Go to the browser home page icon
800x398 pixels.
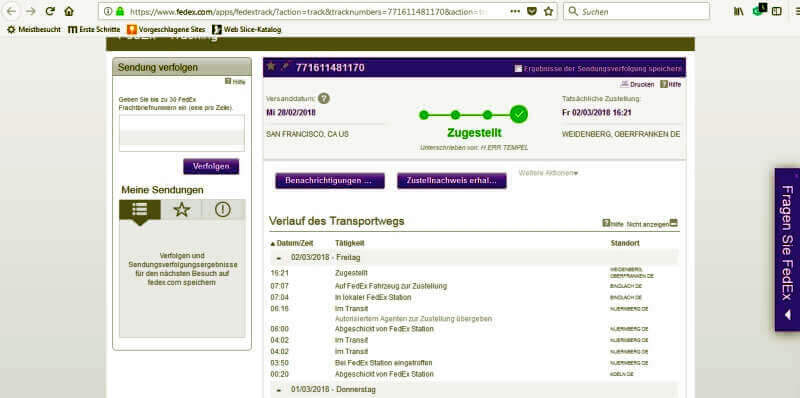coord(69,11)
